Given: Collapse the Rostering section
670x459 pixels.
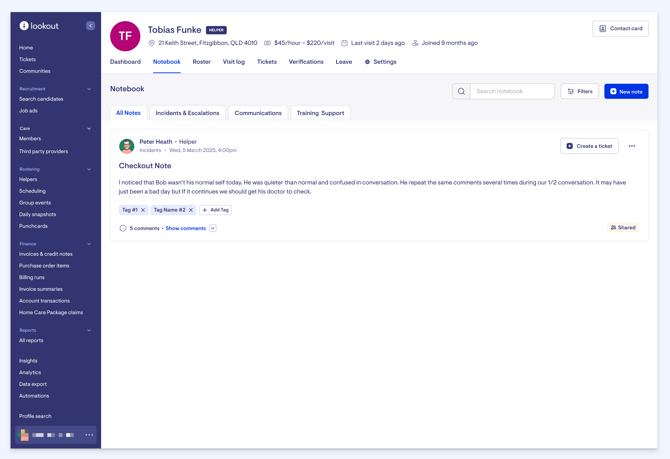Looking at the screenshot, I should point(89,169).
